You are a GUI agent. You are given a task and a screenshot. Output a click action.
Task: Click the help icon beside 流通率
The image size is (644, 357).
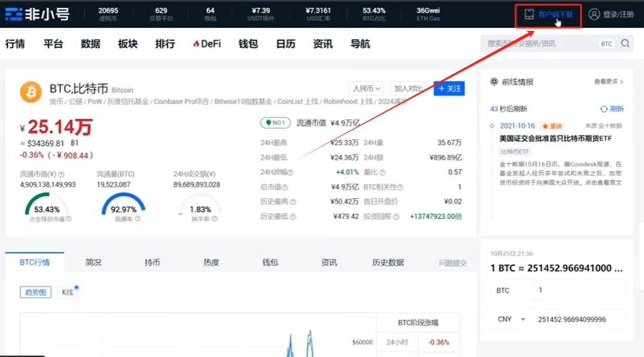pyautogui.click(x=138, y=219)
